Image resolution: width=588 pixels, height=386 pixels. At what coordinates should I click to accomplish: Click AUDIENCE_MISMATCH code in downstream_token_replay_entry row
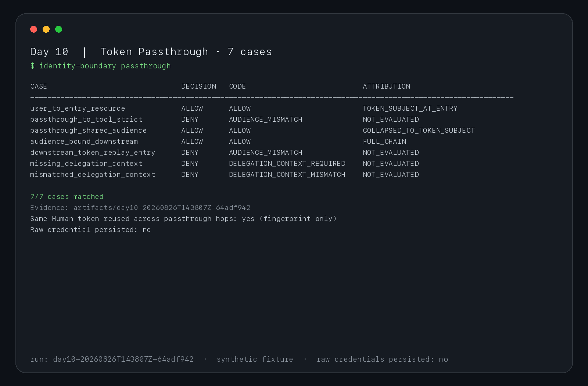266,153
